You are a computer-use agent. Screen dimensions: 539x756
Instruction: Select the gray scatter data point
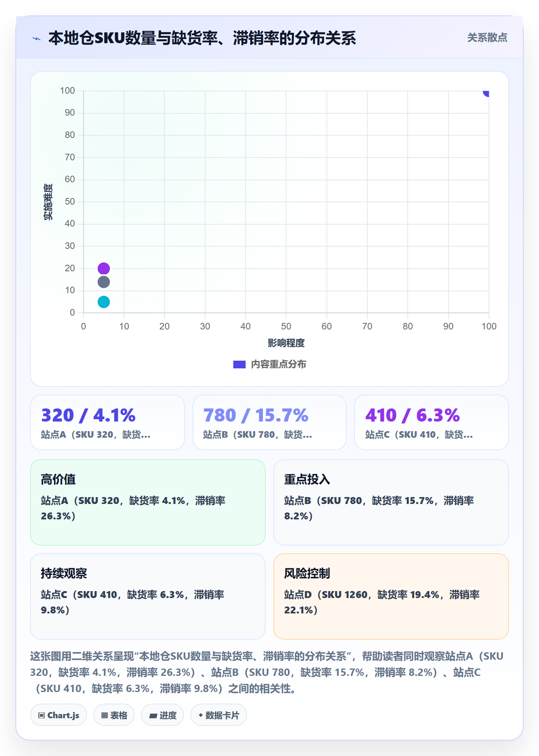point(104,282)
